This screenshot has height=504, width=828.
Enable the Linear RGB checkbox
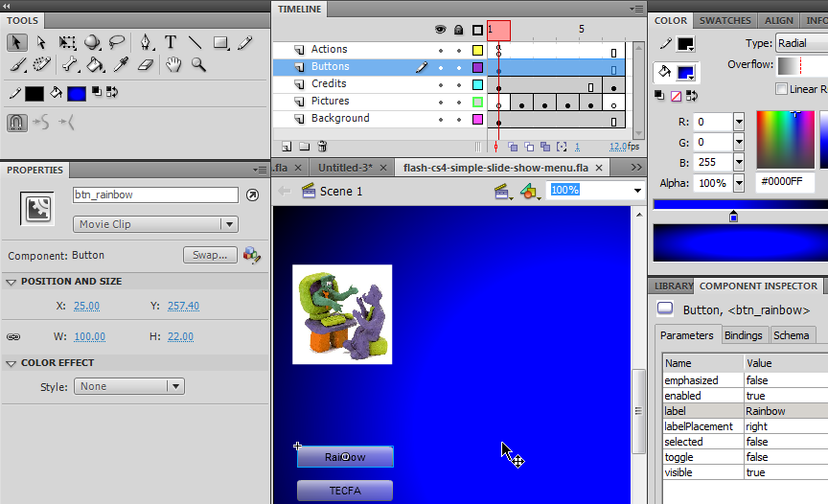tap(782, 89)
